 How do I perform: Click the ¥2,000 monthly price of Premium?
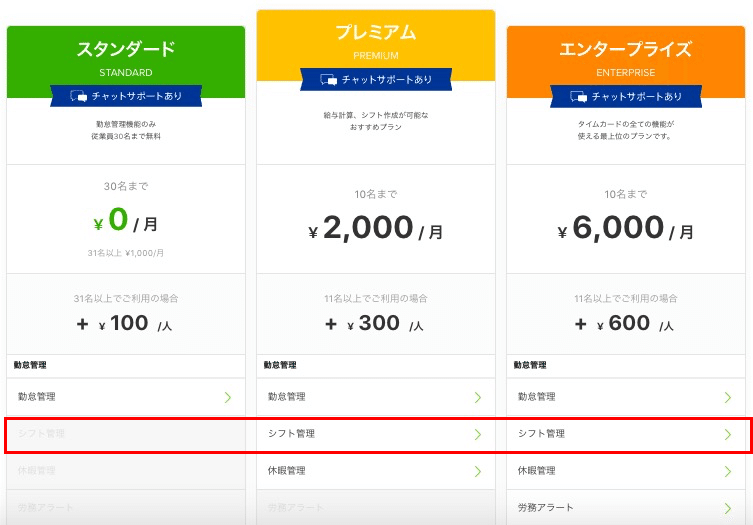(375, 228)
